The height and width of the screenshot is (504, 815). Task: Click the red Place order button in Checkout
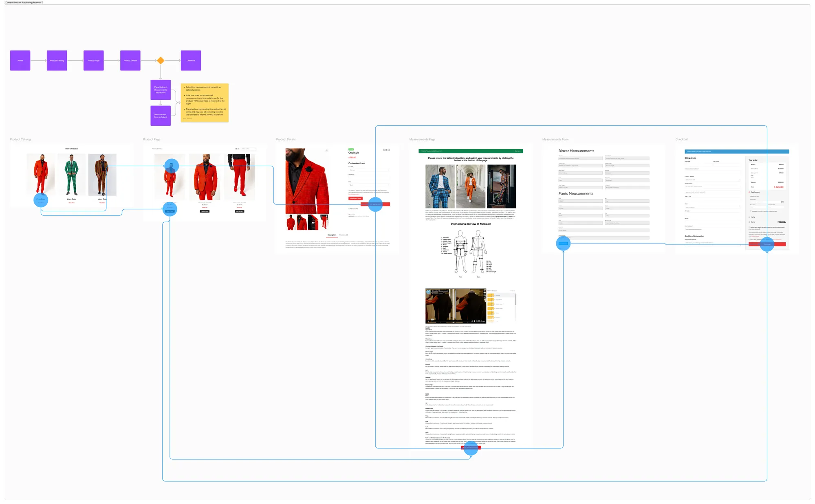click(767, 244)
